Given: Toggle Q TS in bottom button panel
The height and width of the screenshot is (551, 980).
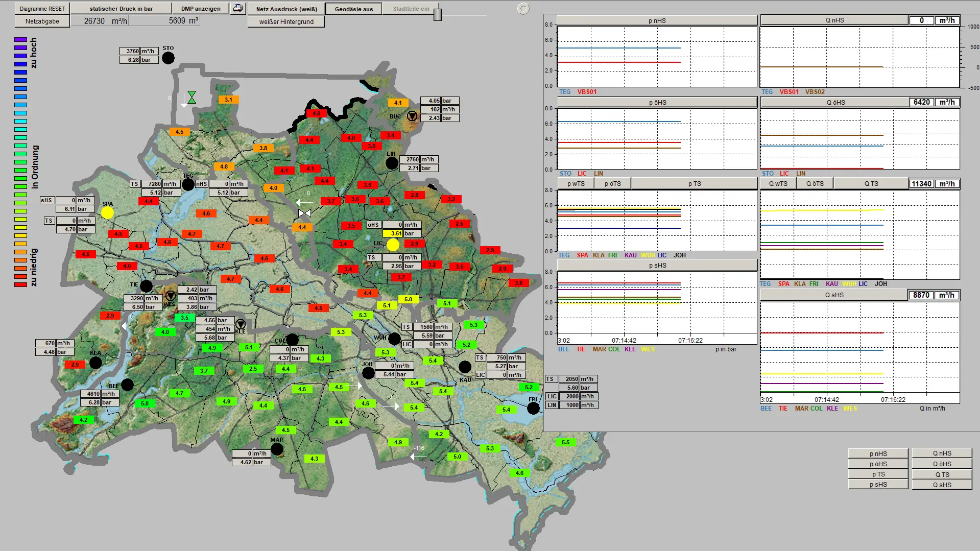Looking at the screenshot, I should [942, 474].
